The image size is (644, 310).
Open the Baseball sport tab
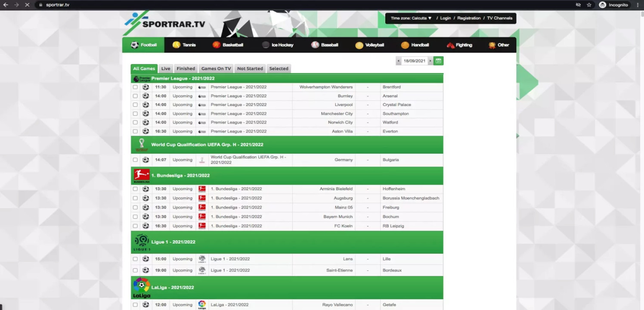325,45
